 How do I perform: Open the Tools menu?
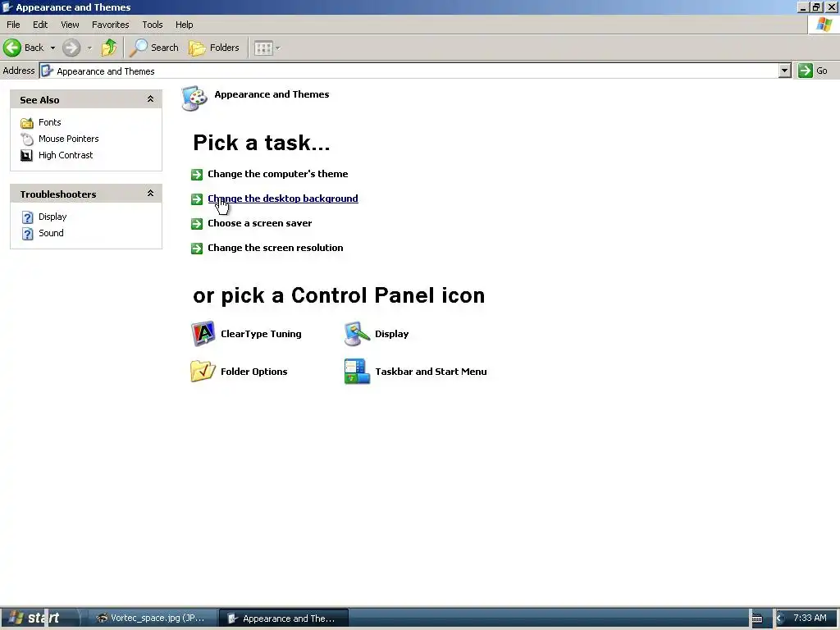(x=152, y=25)
